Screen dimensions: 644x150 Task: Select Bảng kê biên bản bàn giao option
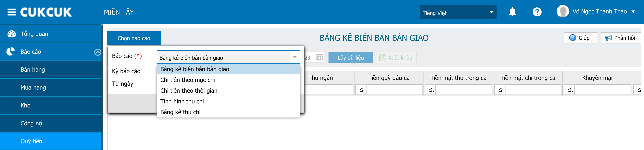229,69
